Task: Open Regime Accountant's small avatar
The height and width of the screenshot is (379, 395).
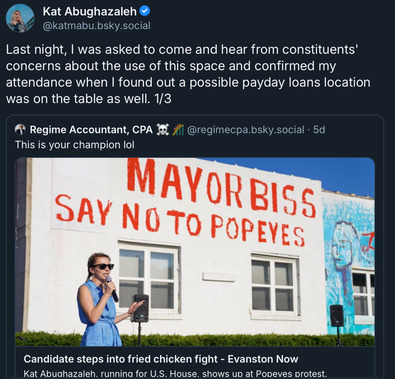Action: coord(20,129)
